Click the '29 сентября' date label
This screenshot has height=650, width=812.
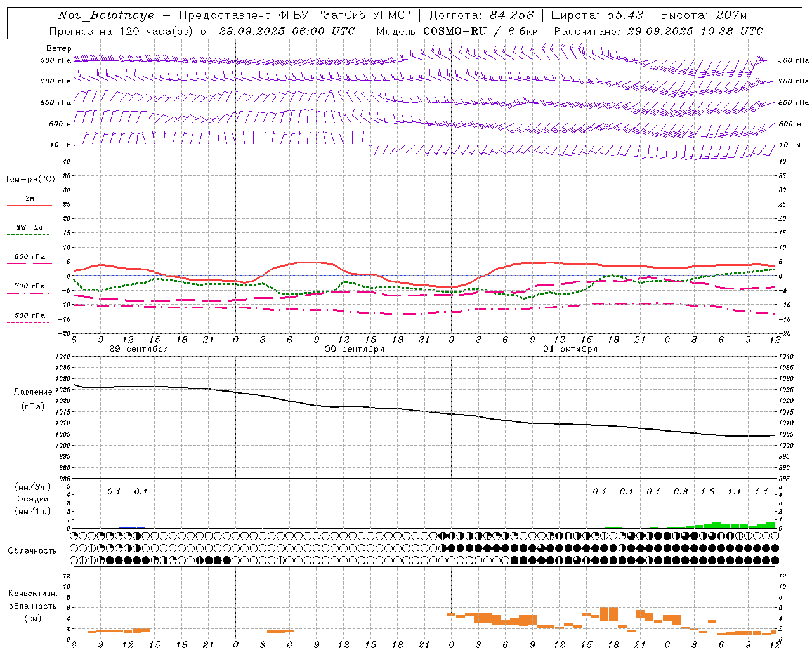pyautogui.click(x=139, y=349)
